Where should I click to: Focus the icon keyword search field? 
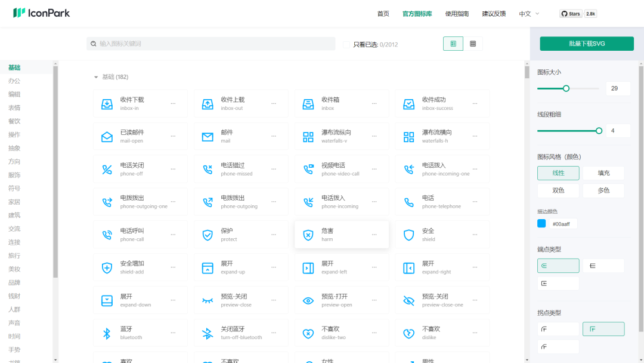(210, 44)
